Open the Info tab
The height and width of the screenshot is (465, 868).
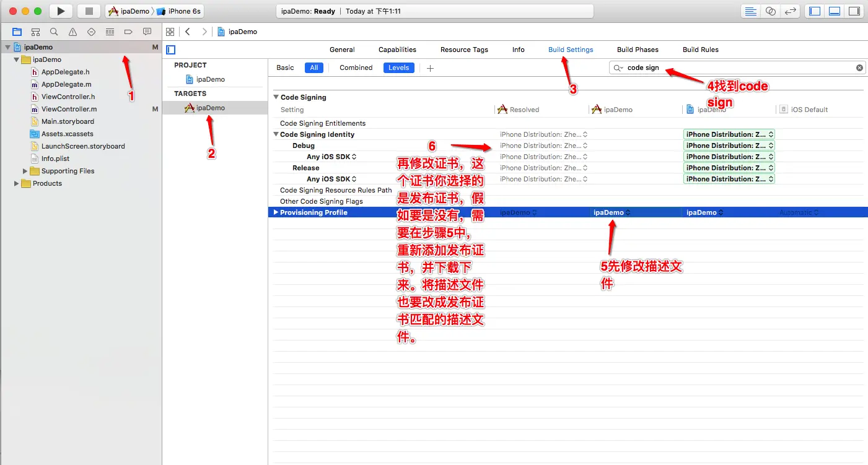(x=518, y=50)
